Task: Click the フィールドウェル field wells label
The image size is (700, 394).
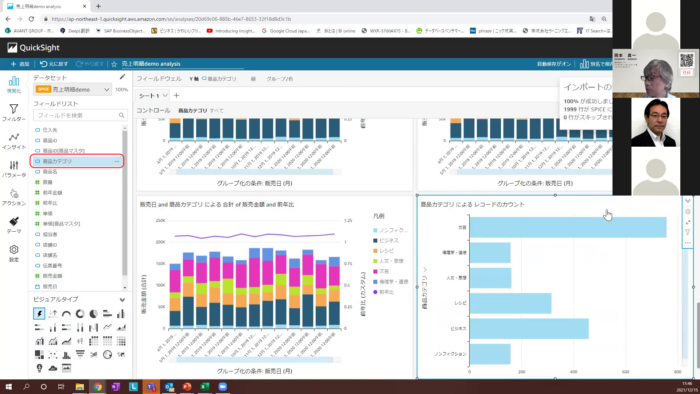Action: 159,79
